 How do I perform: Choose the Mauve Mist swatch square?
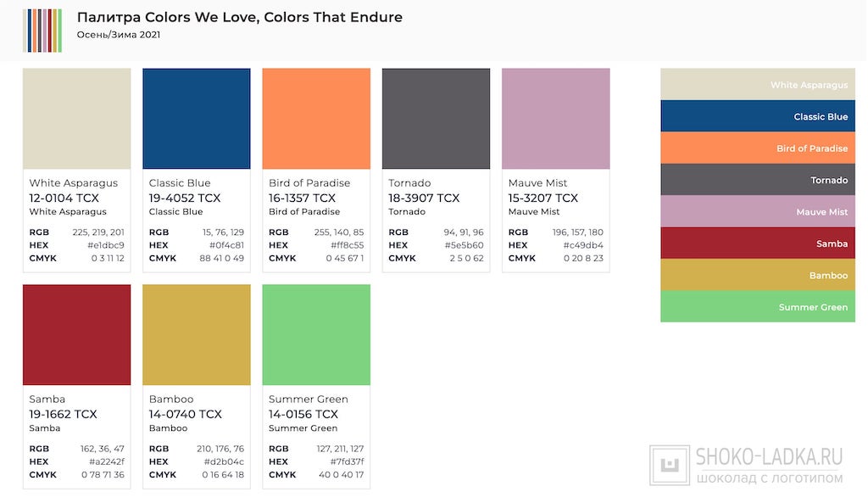[555, 119]
